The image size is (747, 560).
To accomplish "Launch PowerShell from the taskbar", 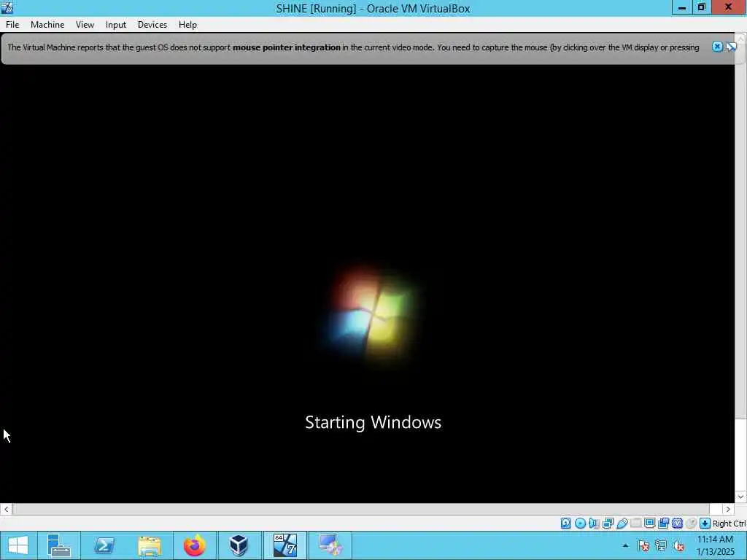I will (x=104, y=545).
